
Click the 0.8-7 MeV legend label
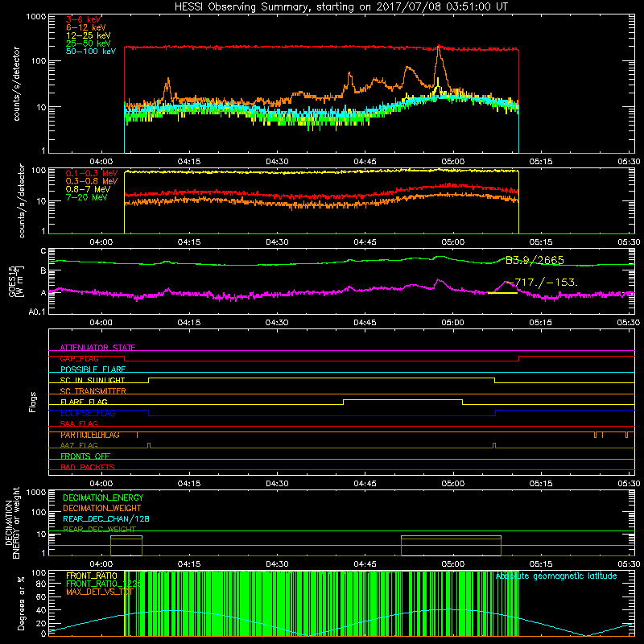(x=88, y=189)
